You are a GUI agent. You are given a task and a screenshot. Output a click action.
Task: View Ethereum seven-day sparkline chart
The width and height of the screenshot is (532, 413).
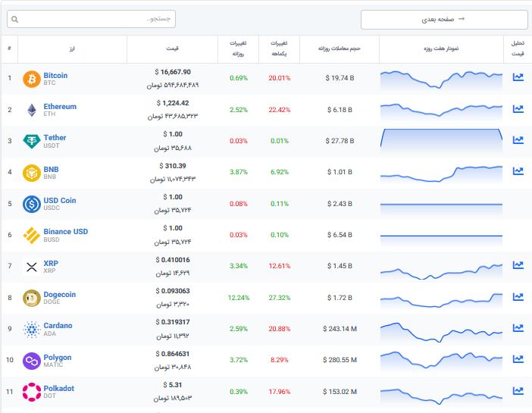[x=441, y=111]
